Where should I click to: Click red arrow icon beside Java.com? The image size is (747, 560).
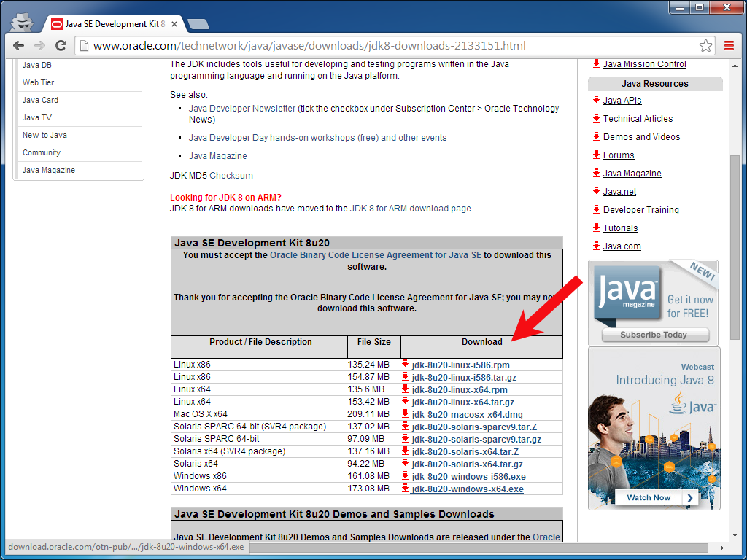[596, 245]
